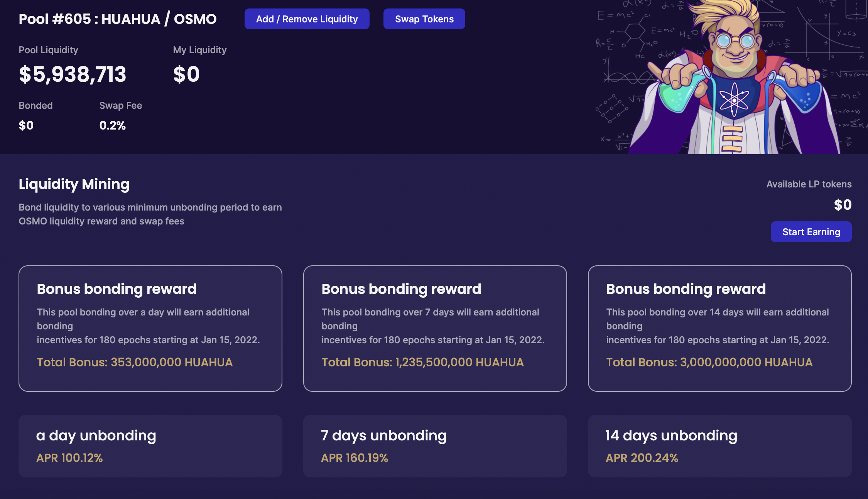Open the a day unbonding card
Image resolution: width=868 pixels, height=499 pixels.
150,446
